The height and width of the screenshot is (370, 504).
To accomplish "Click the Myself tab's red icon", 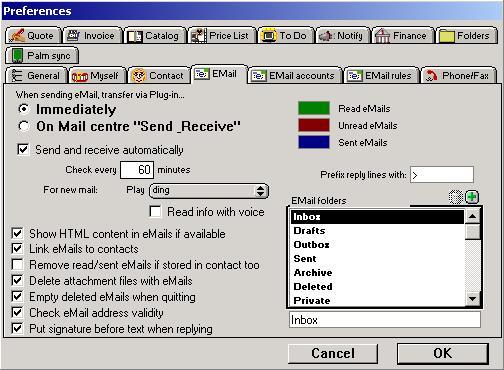I will [x=80, y=77].
